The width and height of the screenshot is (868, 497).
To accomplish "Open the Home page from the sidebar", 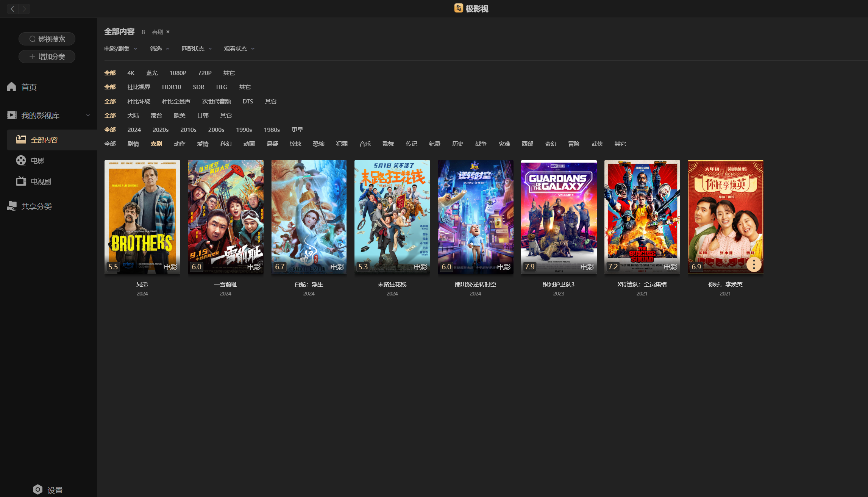I will (x=29, y=87).
